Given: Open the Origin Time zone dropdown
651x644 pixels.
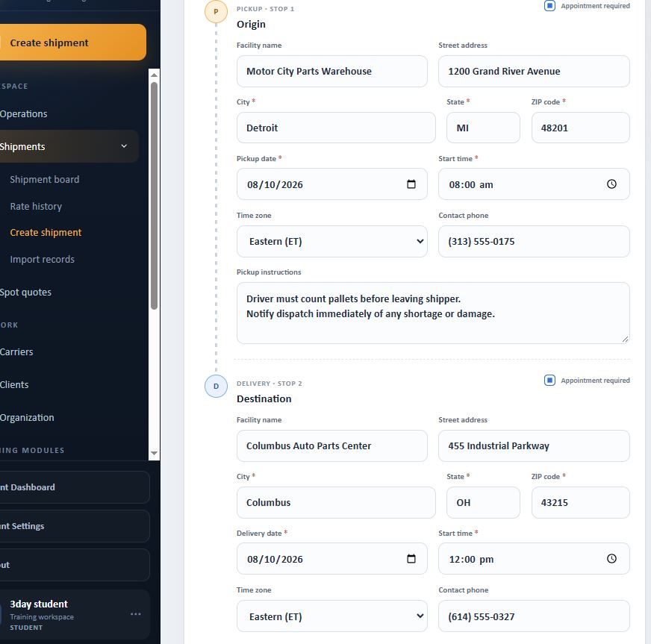Looking at the screenshot, I should click(331, 242).
